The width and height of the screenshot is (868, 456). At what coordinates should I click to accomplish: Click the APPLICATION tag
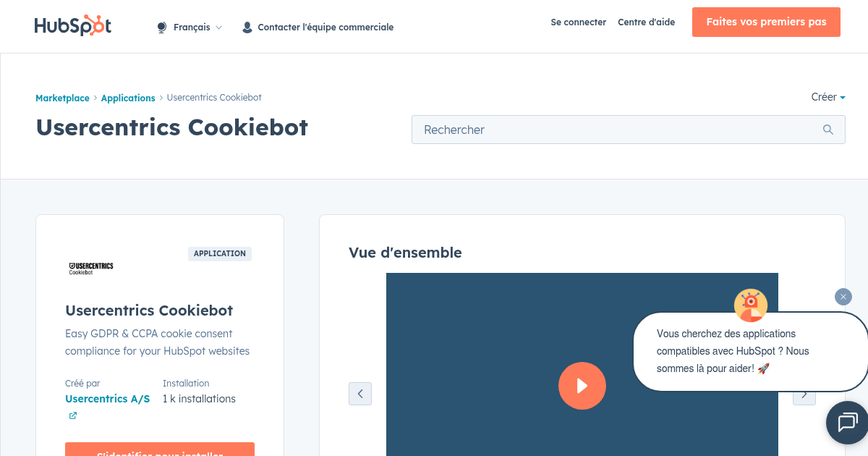[220, 253]
